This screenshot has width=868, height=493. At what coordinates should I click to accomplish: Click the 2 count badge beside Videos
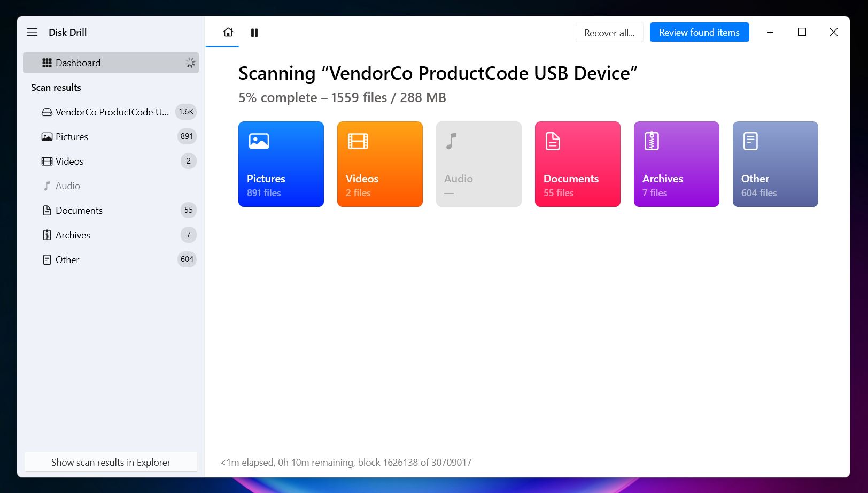(188, 161)
